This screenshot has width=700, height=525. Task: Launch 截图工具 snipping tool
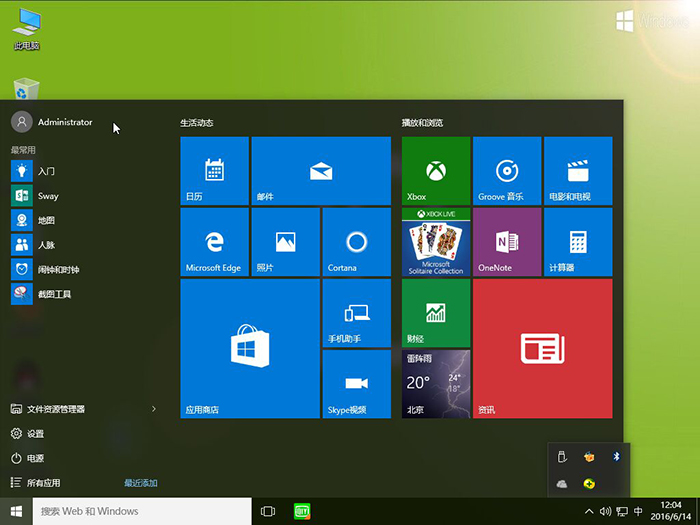coord(85,294)
